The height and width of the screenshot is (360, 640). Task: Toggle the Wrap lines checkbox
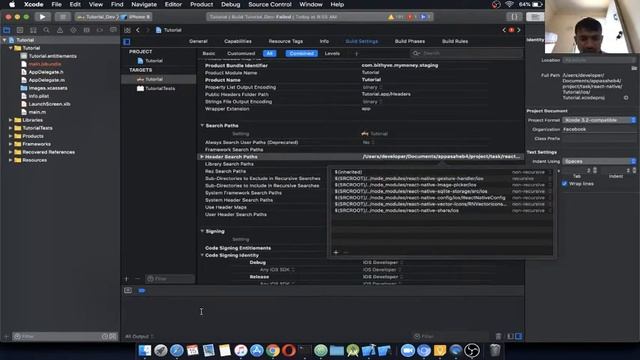[x=564, y=184]
